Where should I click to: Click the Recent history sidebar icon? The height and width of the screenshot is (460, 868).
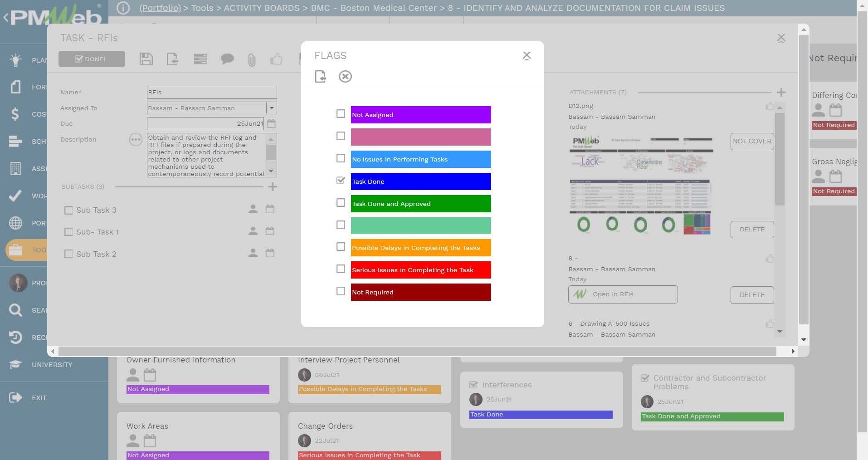[15, 337]
